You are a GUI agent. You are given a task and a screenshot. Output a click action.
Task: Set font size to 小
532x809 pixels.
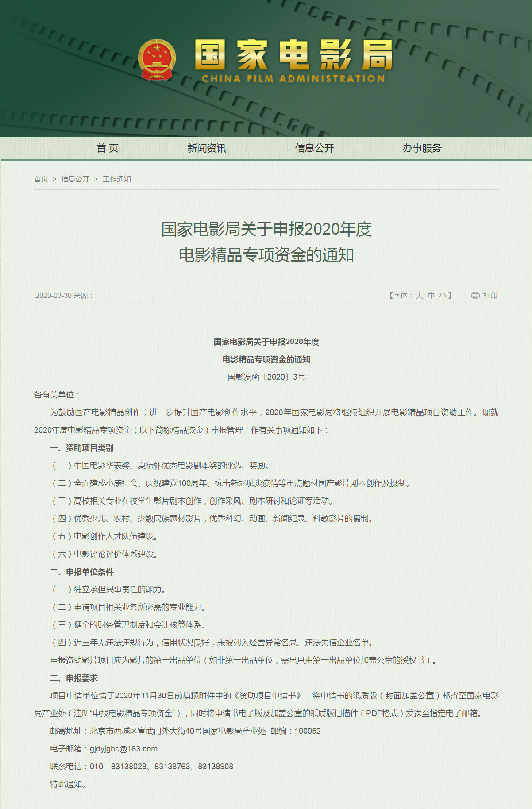[x=443, y=295]
